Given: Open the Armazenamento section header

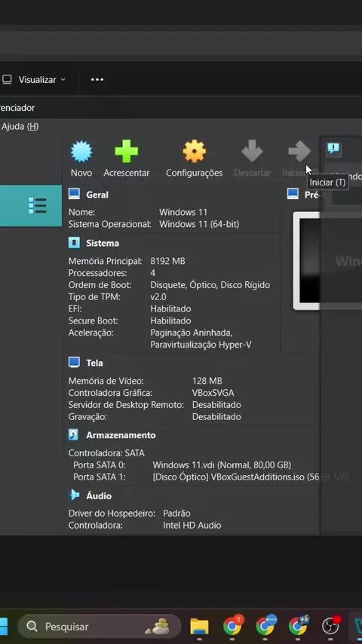Looking at the screenshot, I should tap(121, 435).
